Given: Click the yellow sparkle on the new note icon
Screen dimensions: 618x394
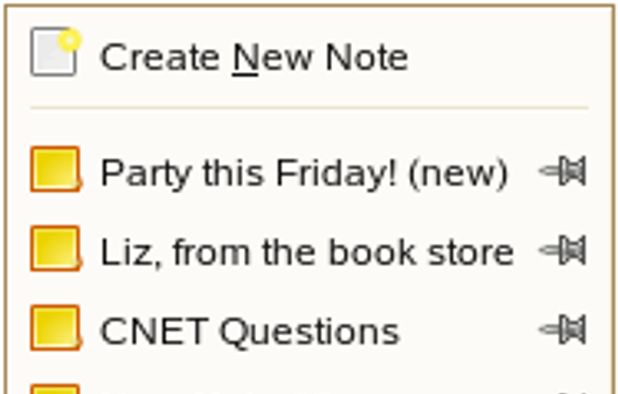Looking at the screenshot, I should [x=70, y=40].
